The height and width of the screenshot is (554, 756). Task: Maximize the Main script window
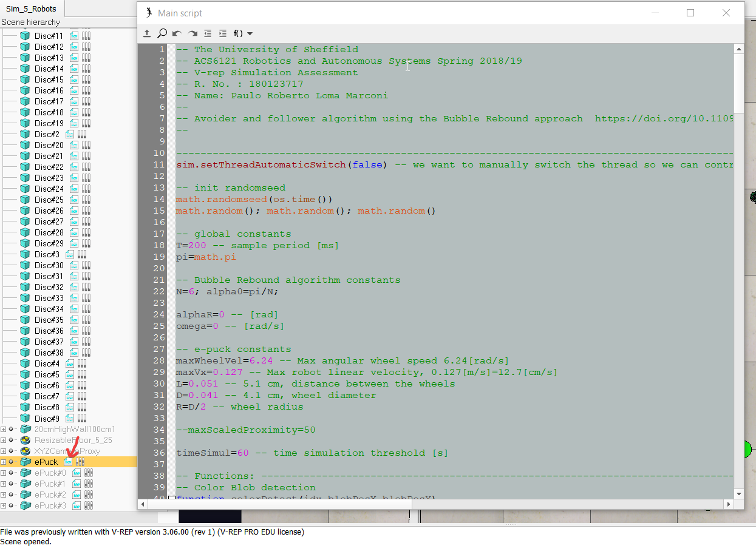[690, 13]
